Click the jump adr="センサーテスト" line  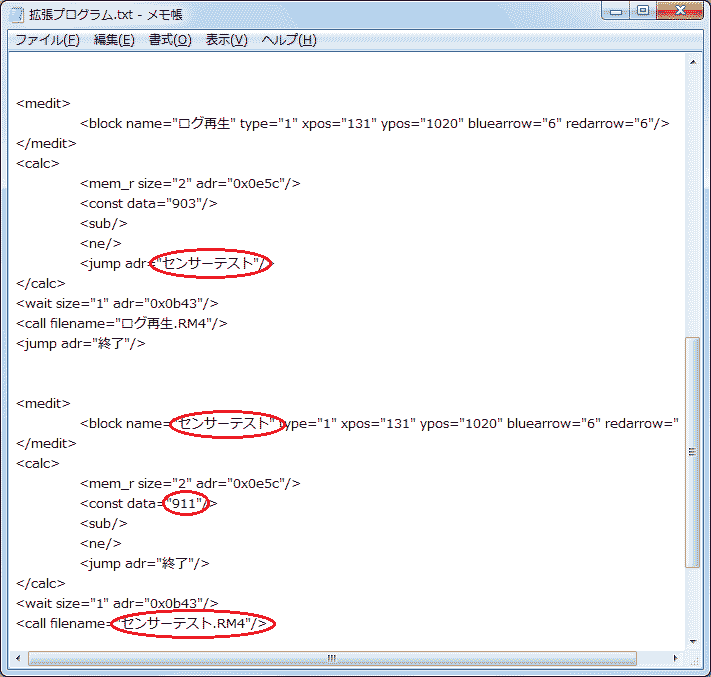(177, 263)
